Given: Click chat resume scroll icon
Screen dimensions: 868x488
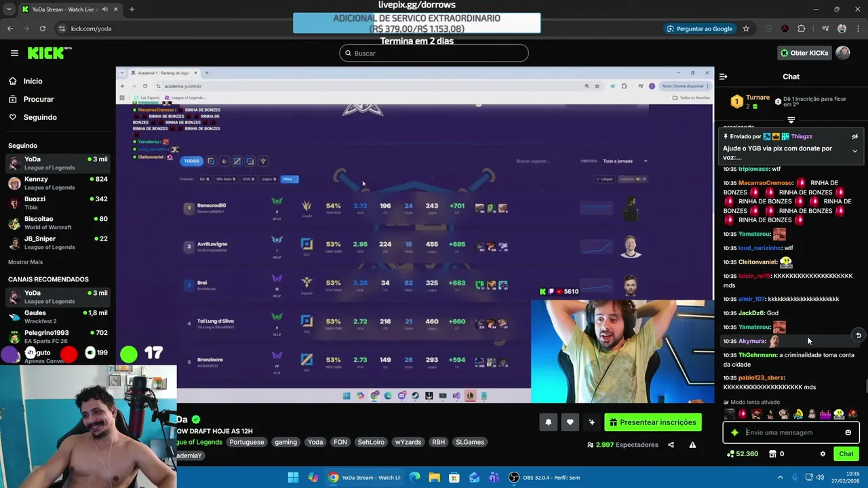Looking at the screenshot, I should 858,335.
